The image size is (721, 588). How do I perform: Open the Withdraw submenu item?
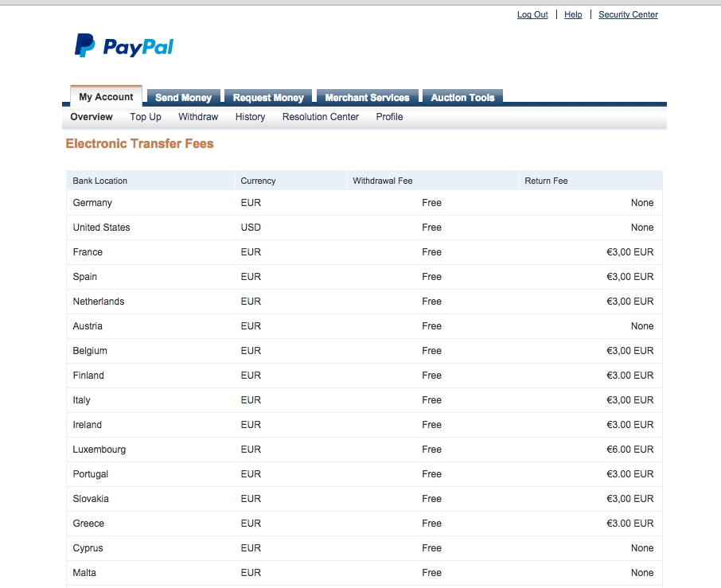click(198, 117)
